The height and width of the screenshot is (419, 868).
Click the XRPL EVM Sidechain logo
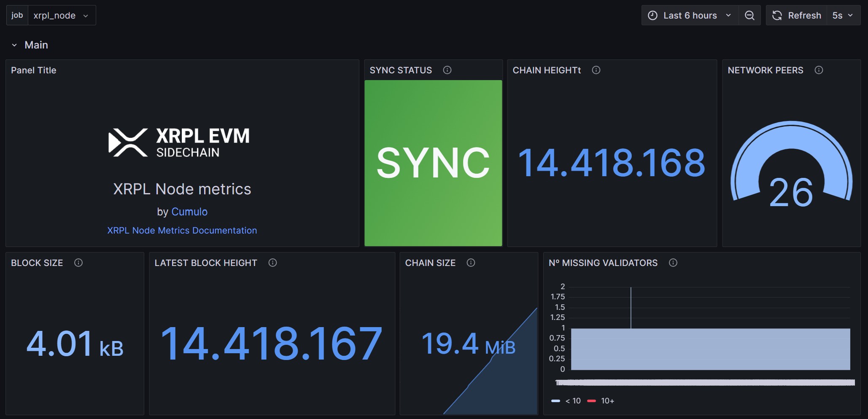click(x=179, y=142)
